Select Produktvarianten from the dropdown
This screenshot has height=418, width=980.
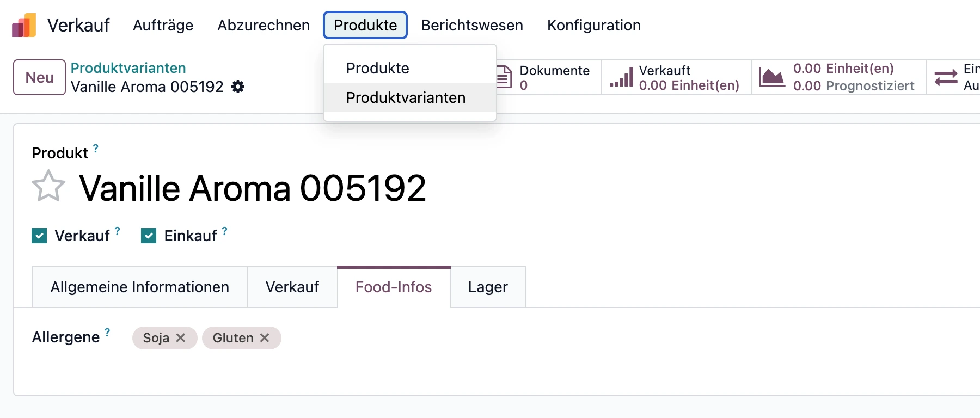click(406, 97)
